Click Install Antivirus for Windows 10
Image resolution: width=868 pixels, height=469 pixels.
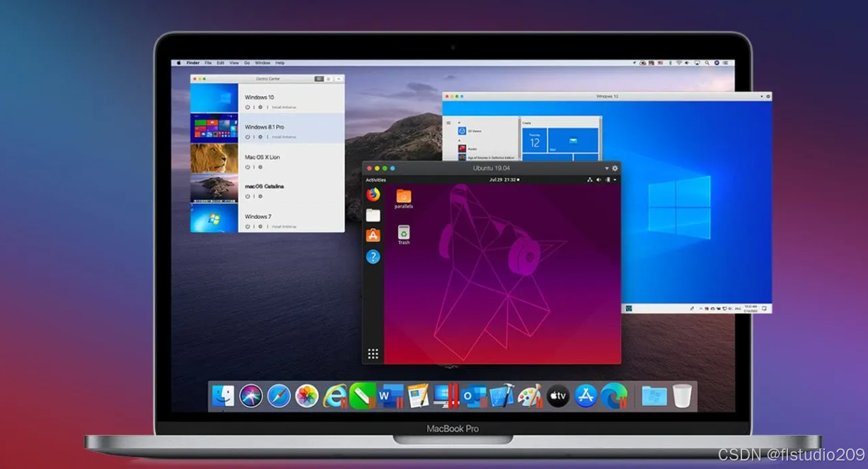[x=284, y=108]
